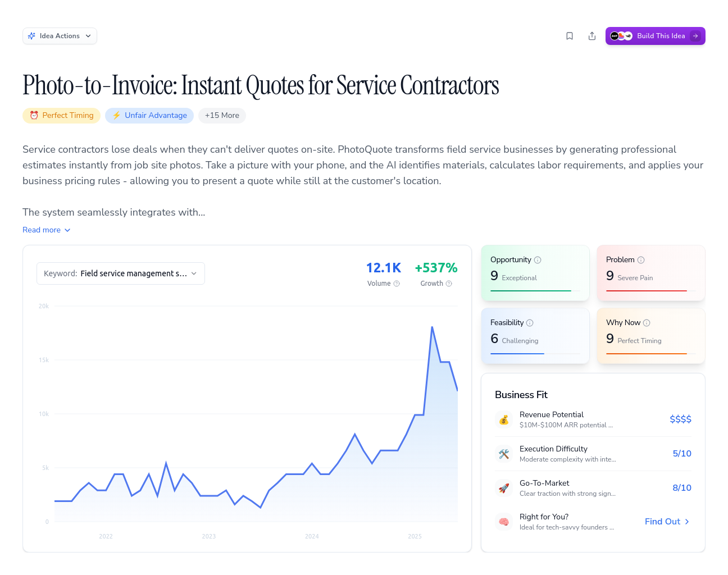Click the Why Now score progress bar
728x575 pixels.
[651, 354]
